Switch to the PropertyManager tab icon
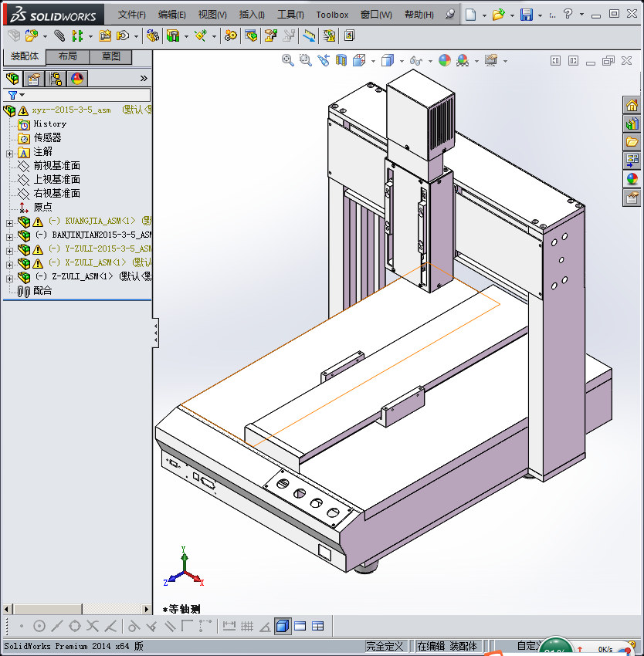644x656 pixels. tap(34, 78)
